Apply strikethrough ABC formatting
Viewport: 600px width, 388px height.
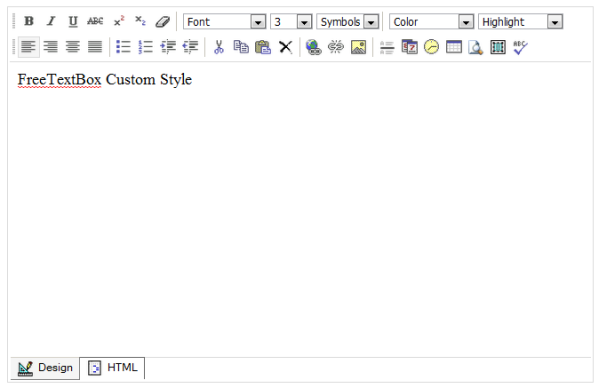click(x=95, y=21)
